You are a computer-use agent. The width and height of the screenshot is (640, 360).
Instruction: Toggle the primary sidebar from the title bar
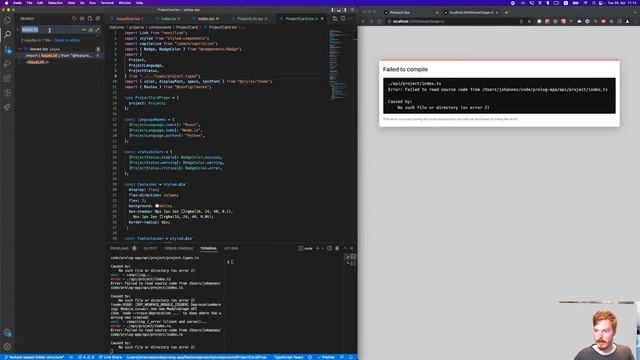(x=333, y=9)
